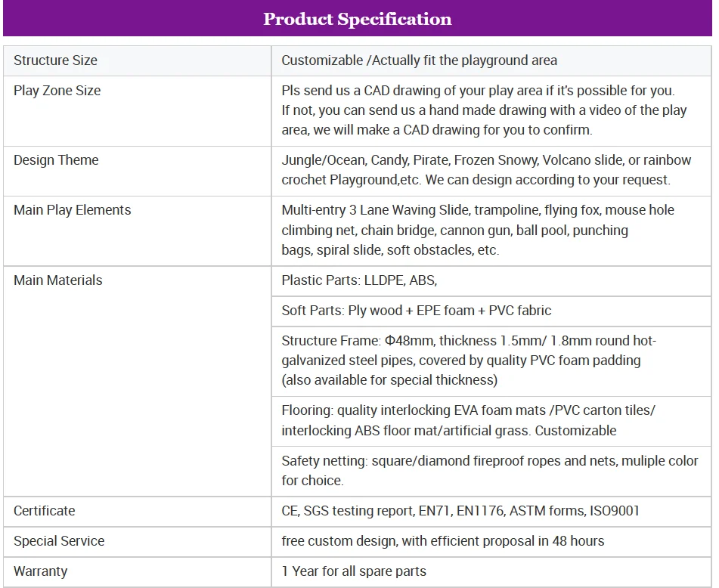Select the free custom design text
719x588 pixels.
[442, 541]
